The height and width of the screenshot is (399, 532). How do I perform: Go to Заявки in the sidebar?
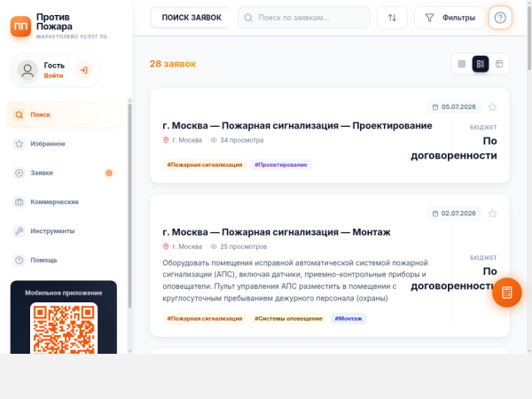[64, 173]
